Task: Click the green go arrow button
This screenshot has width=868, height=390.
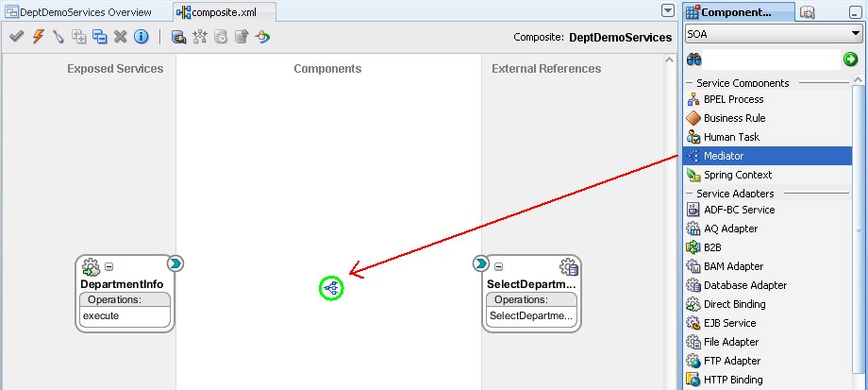Action: (x=850, y=59)
